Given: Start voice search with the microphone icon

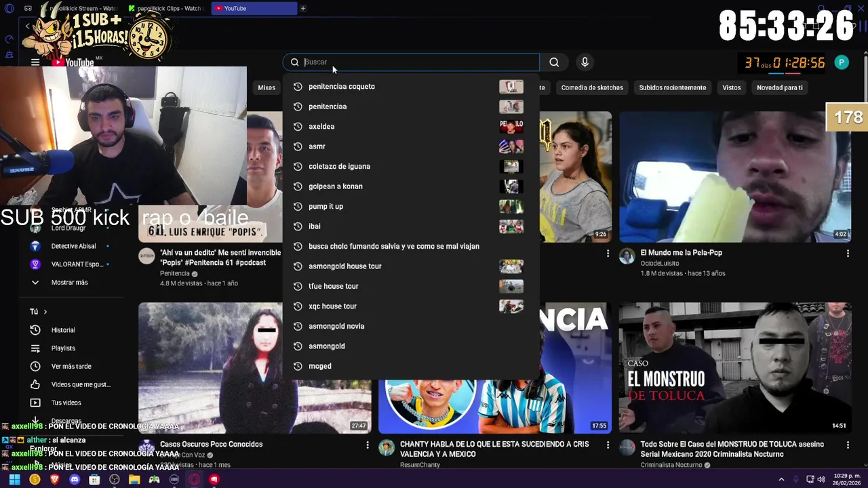Looking at the screenshot, I should tap(585, 62).
